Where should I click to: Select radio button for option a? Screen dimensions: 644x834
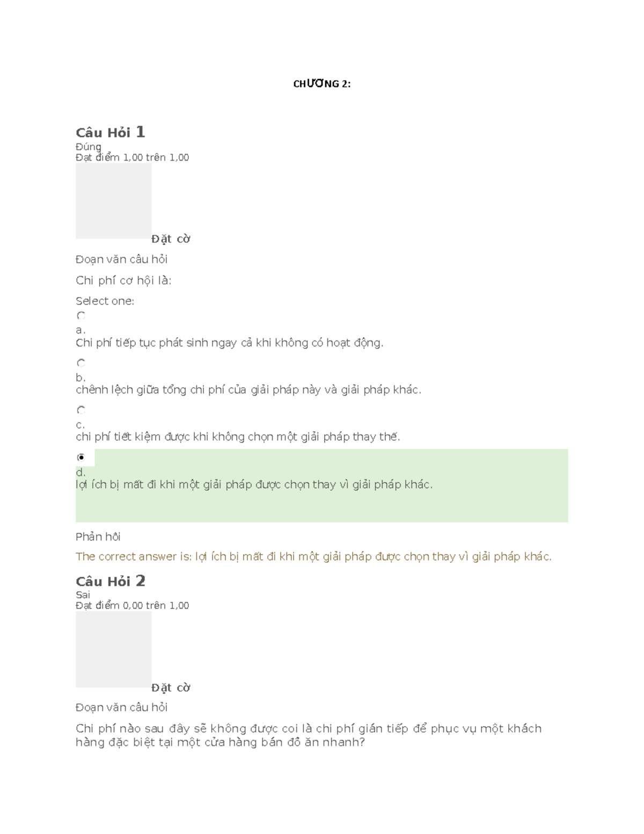coord(81,316)
